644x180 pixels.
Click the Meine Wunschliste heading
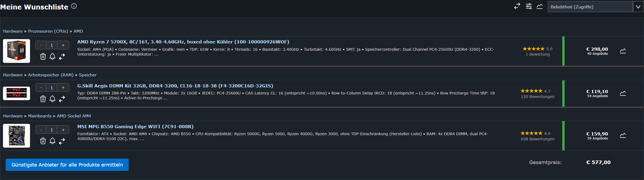click(34, 7)
